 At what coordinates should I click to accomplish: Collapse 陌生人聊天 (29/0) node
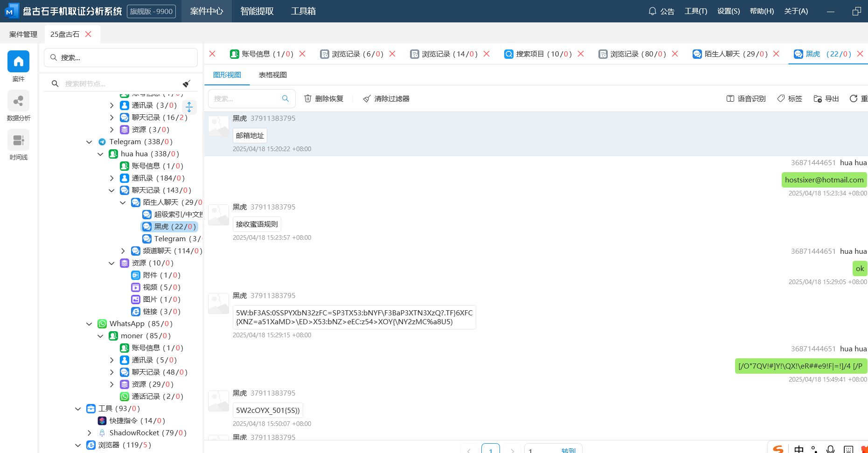(123, 202)
